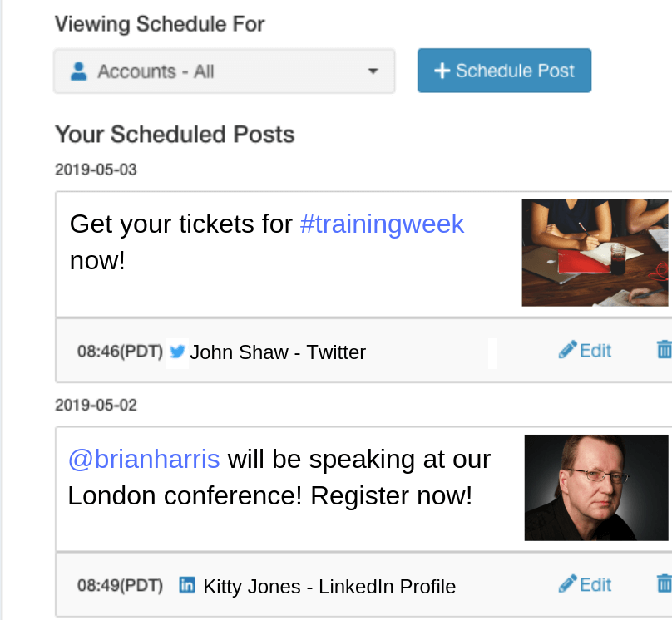Click the @brianharris mention link
The width and height of the screenshot is (672, 620).
tap(144, 459)
